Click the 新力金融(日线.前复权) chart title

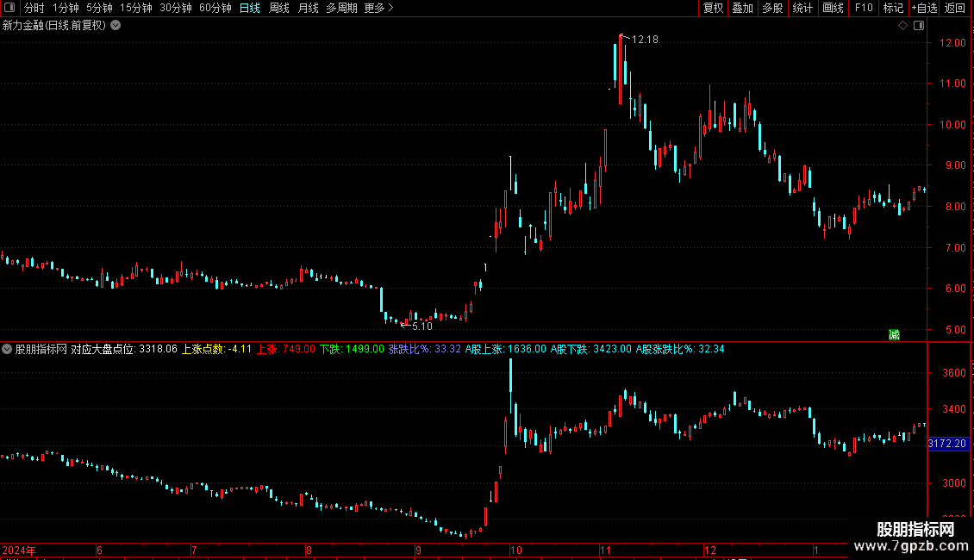[x=54, y=26]
